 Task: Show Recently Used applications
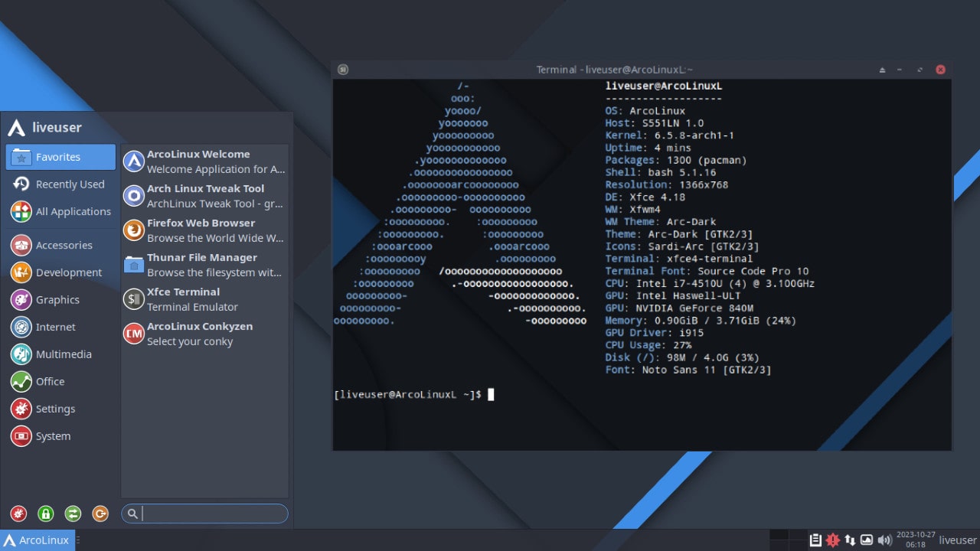[x=60, y=184]
